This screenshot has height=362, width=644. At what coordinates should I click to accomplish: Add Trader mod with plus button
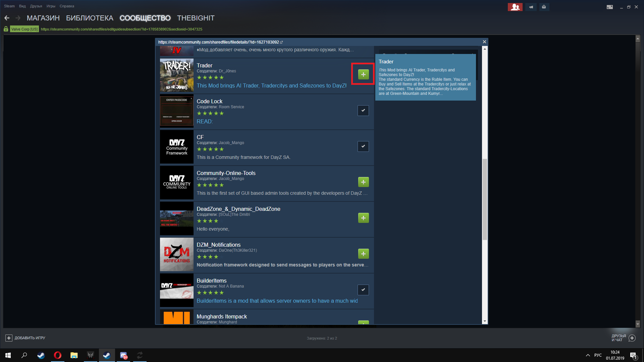[363, 74]
